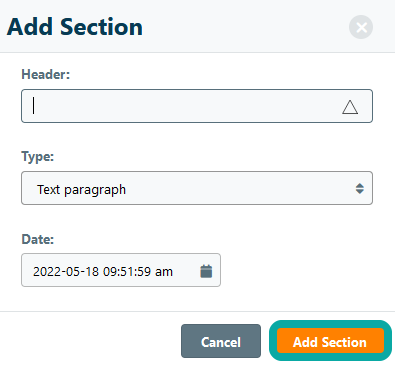
Task: Select the 2022-05-18 09:51:59 am date text
Action: [x=103, y=272]
